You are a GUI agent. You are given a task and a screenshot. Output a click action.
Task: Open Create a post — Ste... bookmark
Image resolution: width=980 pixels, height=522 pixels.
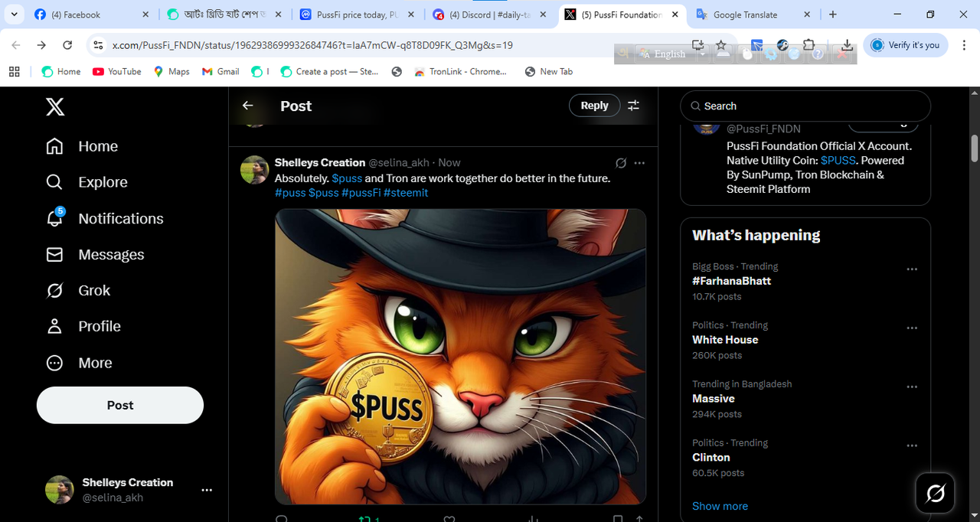pos(329,71)
